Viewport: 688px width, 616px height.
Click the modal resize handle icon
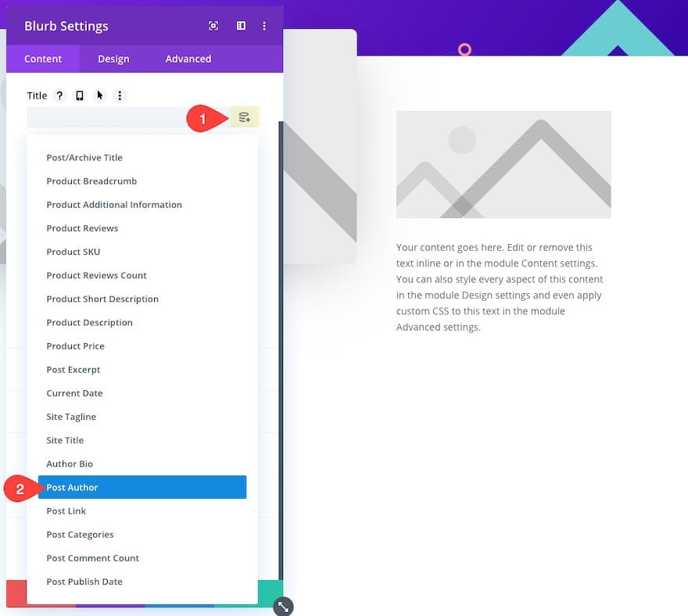click(283, 607)
